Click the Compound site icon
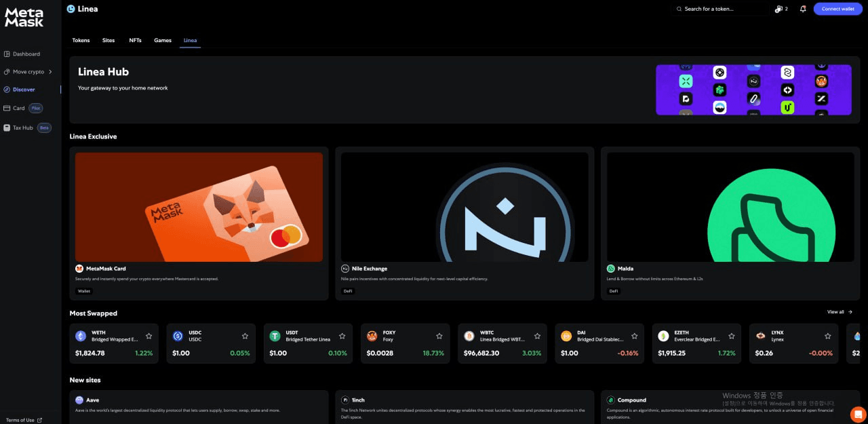The width and height of the screenshot is (868, 424). (611, 400)
